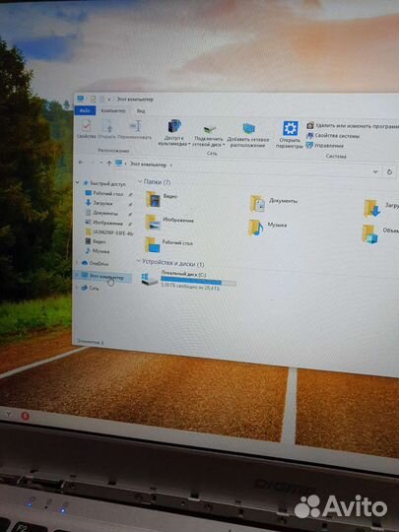Click the refresh button
Viewport: 399px width, 532px height.
coord(389,171)
